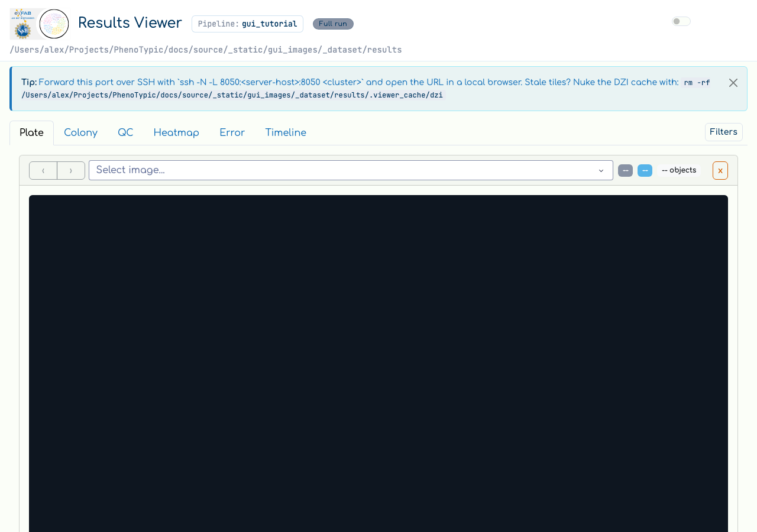Click the Full run badge
The width and height of the screenshot is (757, 532).
pos(333,24)
